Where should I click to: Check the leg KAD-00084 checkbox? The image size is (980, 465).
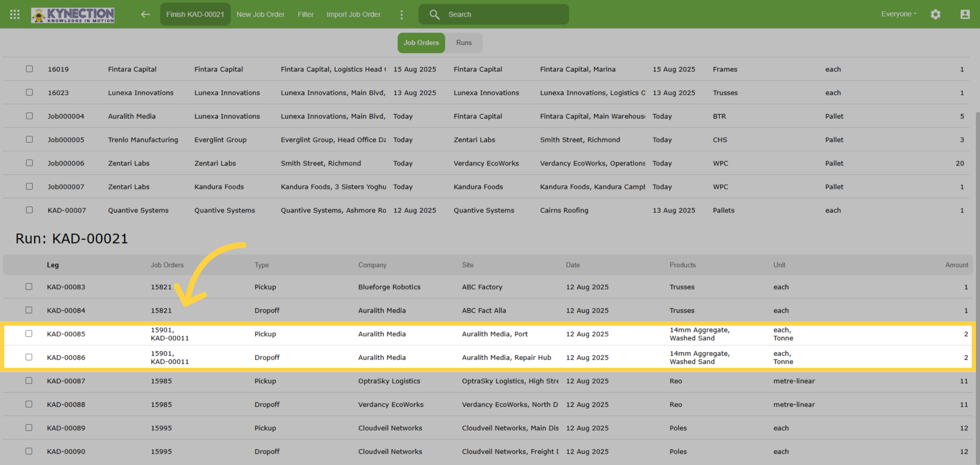click(x=29, y=310)
